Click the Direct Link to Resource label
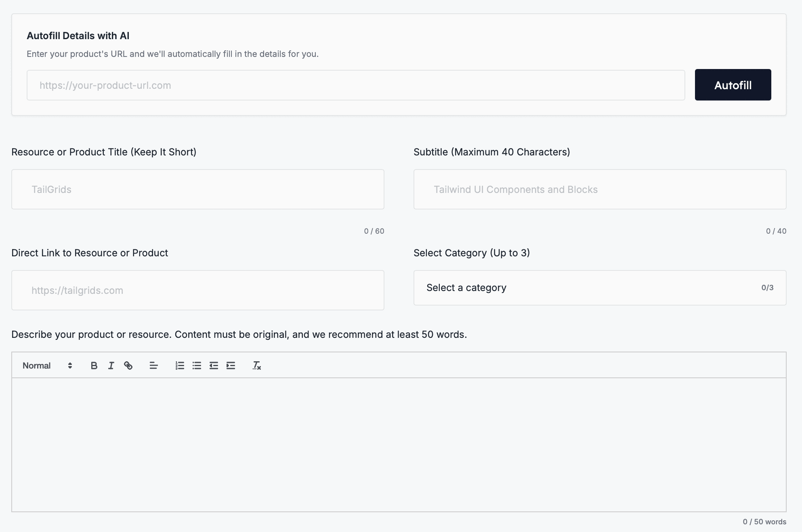Image resolution: width=802 pixels, height=532 pixels. (90, 253)
